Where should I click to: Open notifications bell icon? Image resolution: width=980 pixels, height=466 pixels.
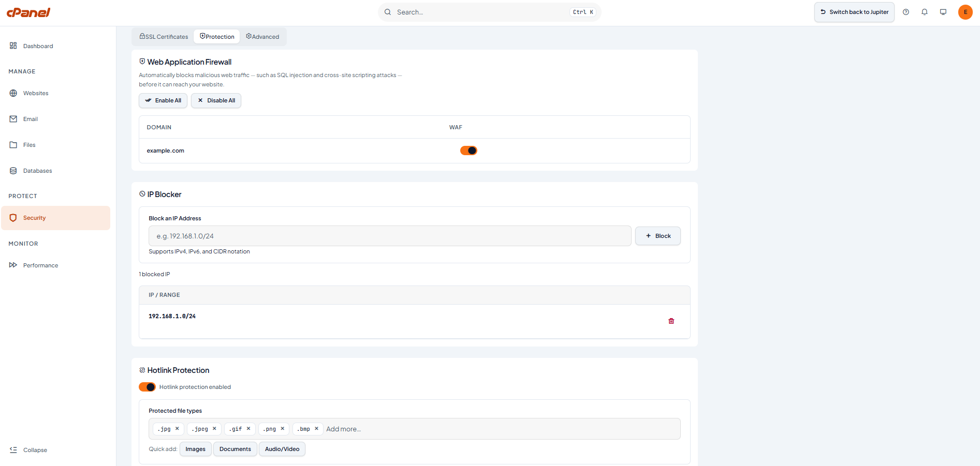(x=925, y=12)
